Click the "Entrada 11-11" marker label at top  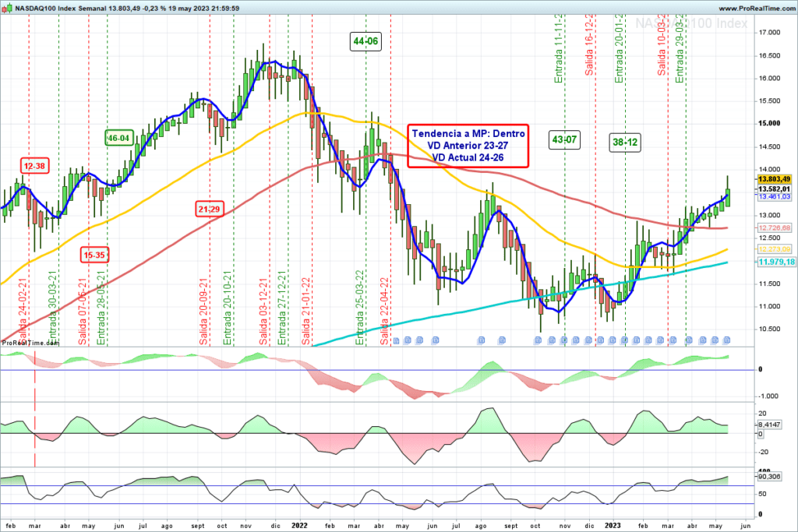[558, 49]
